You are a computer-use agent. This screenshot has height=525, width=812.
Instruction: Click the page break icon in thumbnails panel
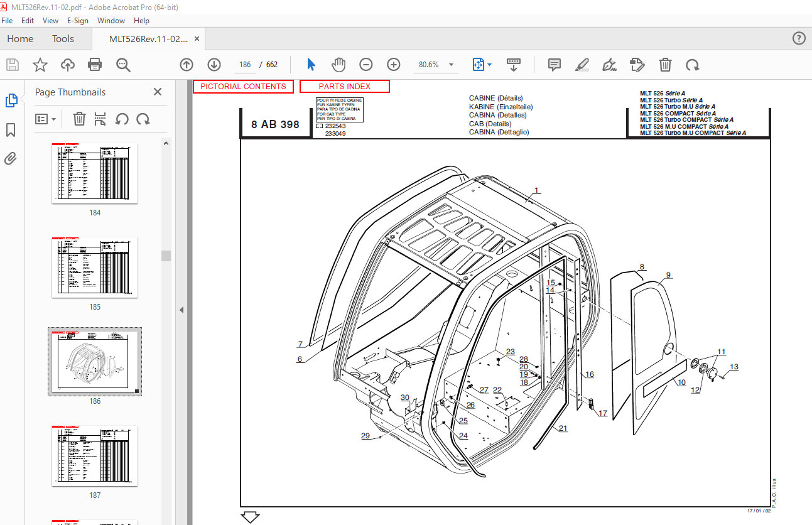tap(100, 119)
